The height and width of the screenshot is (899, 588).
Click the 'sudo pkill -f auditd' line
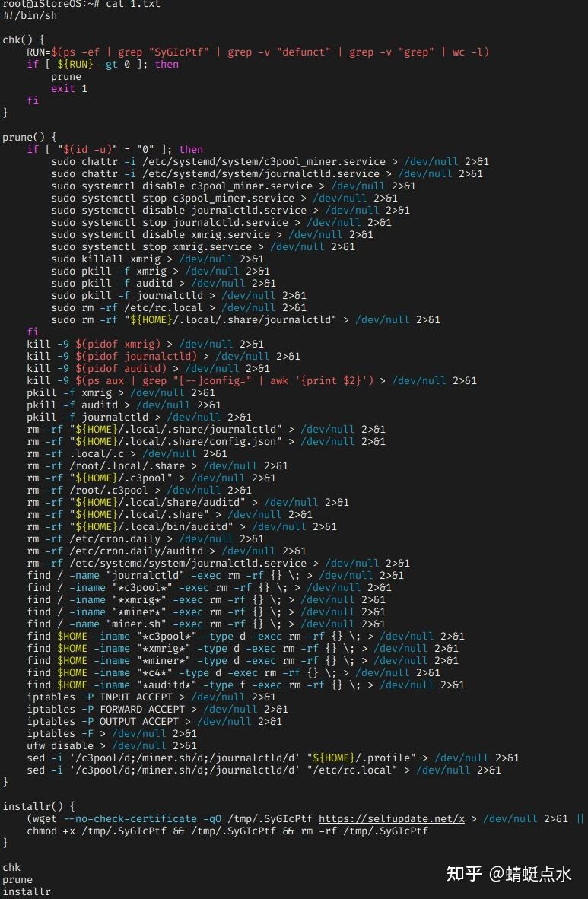[164, 283]
